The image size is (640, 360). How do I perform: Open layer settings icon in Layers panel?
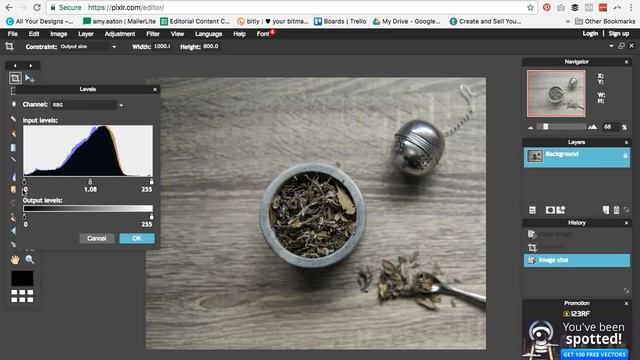(532, 210)
